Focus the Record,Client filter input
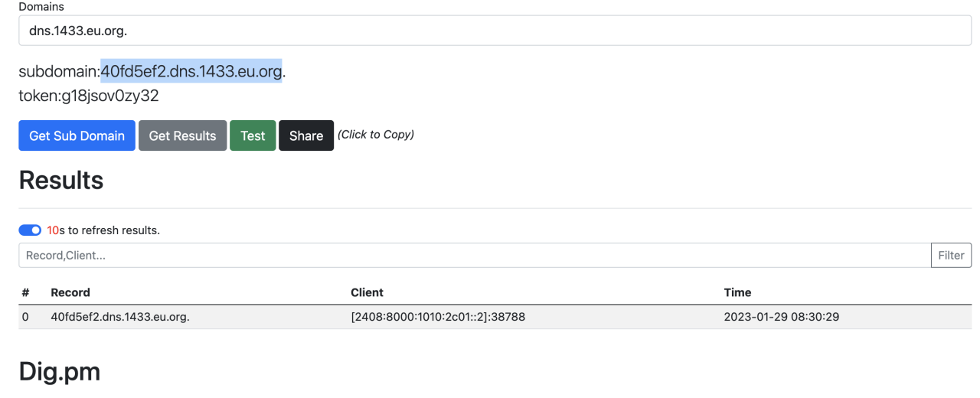 [475, 255]
